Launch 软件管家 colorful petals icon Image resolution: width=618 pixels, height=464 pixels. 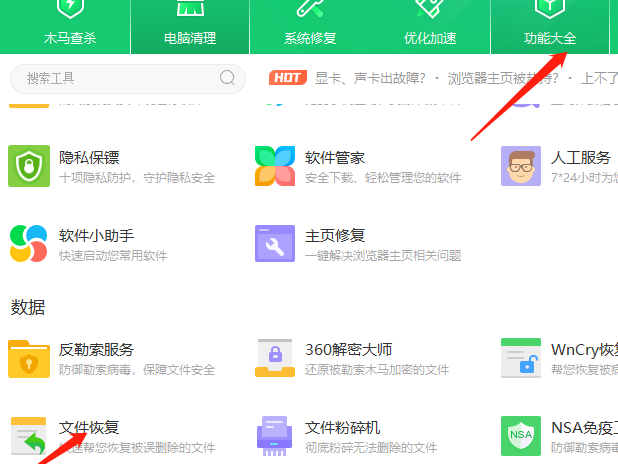pos(275,166)
